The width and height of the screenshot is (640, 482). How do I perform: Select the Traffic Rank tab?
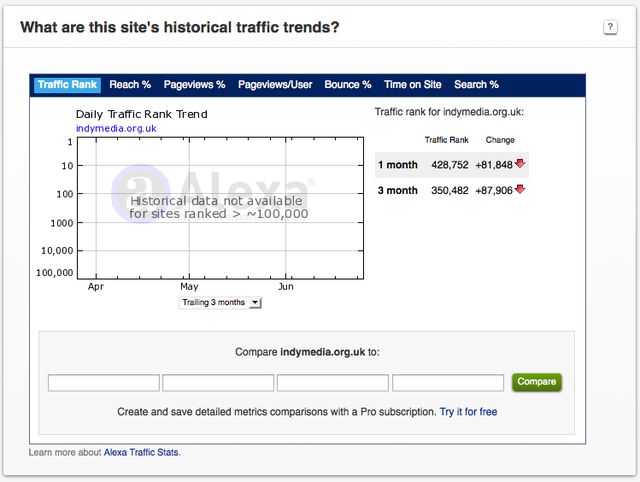67,85
